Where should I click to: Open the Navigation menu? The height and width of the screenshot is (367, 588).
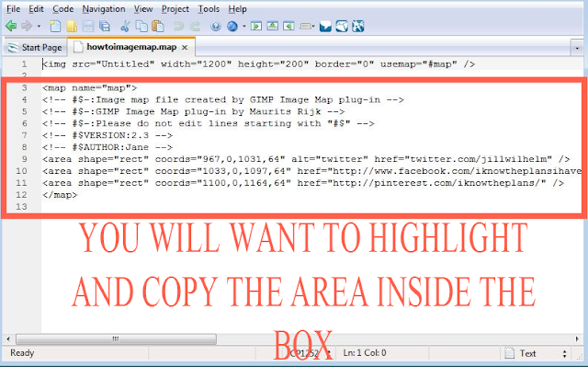[104, 8]
